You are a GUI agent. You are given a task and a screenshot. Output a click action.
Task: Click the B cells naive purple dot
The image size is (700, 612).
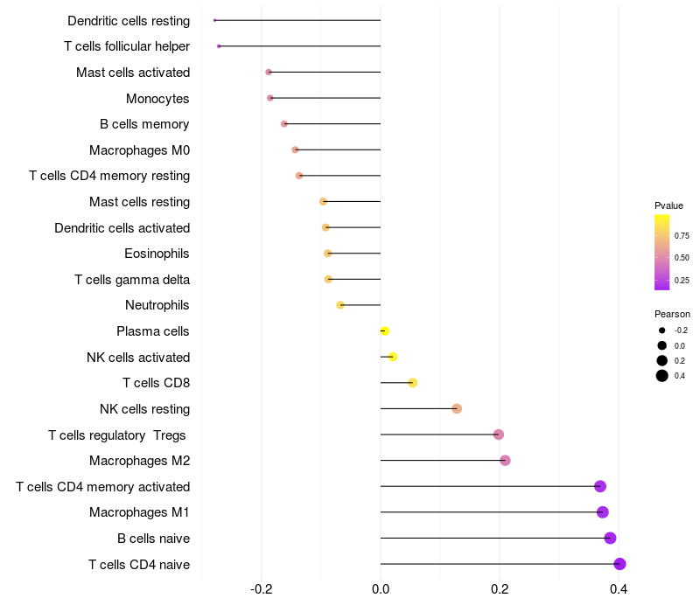click(610, 538)
